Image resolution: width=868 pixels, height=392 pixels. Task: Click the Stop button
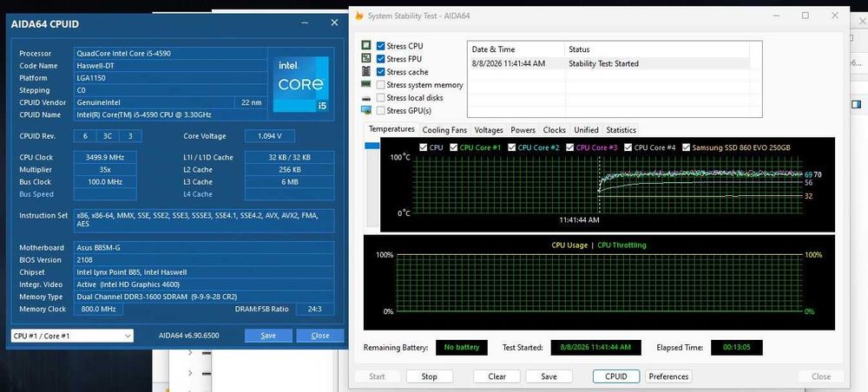(430, 376)
